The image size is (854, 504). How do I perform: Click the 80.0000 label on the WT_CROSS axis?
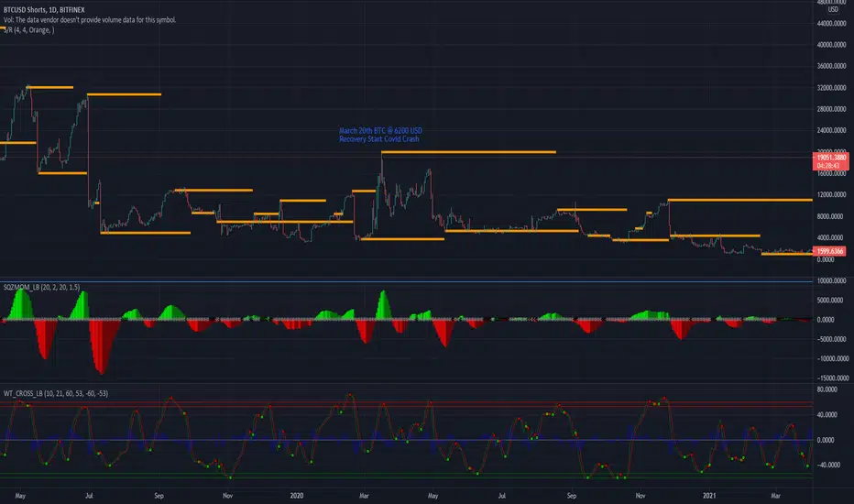827,389
